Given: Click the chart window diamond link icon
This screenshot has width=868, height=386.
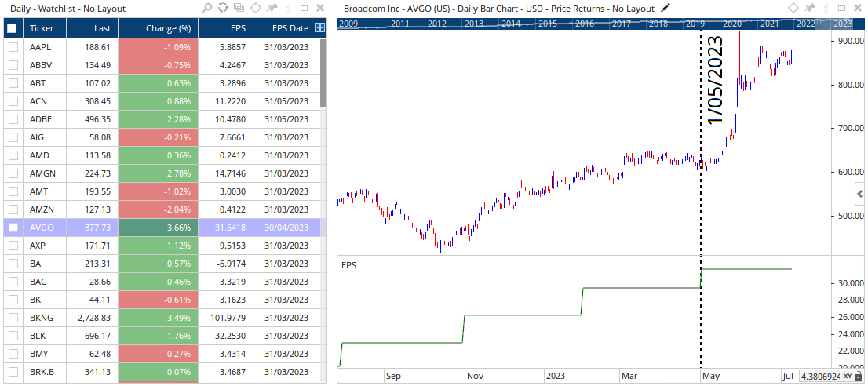Looking at the screenshot, I should [793, 8].
